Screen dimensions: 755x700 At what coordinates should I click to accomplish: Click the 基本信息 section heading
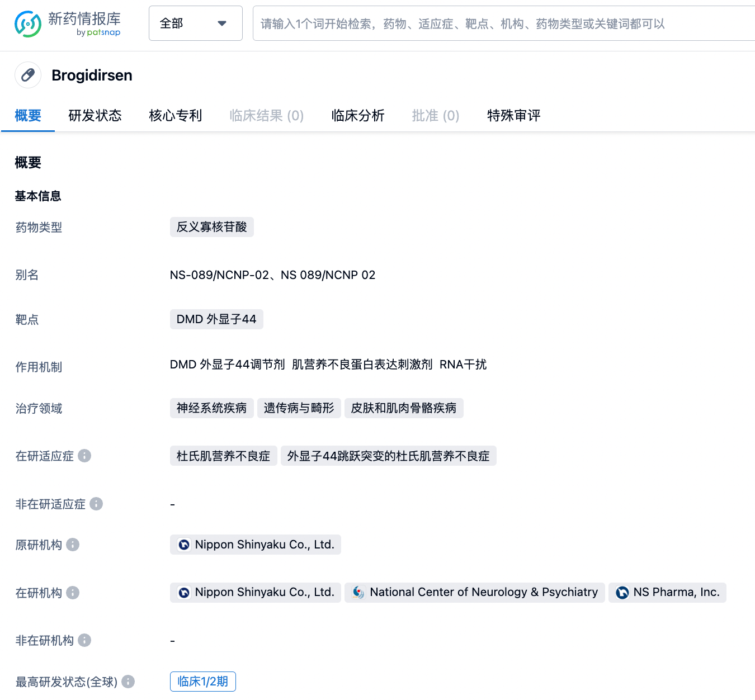point(38,196)
